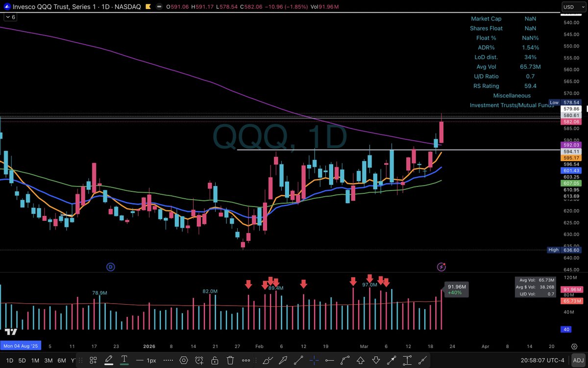Image resolution: width=588 pixels, height=368 pixels.
Task: Click the orange 595.17 moving average label
Action: [x=572, y=158]
